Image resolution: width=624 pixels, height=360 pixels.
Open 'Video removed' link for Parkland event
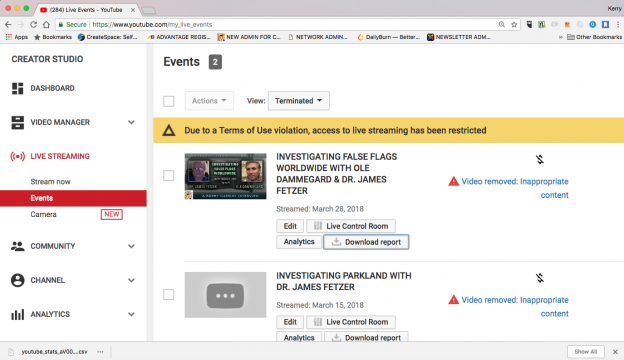point(515,307)
